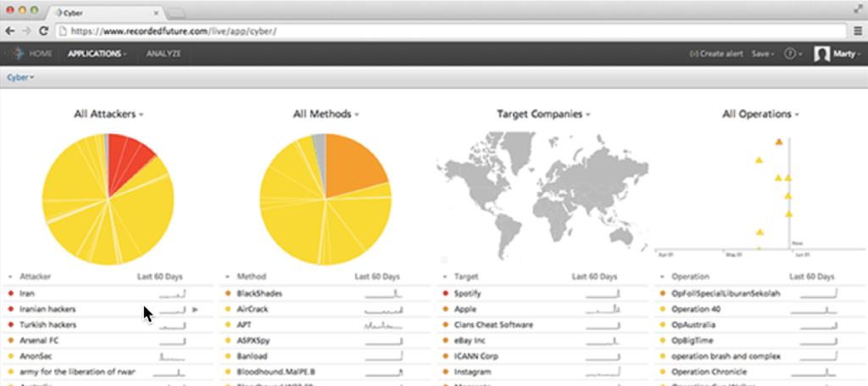This screenshot has height=386, width=868.
Task: Open the Save dropdown
Action: pyautogui.click(x=764, y=53)
